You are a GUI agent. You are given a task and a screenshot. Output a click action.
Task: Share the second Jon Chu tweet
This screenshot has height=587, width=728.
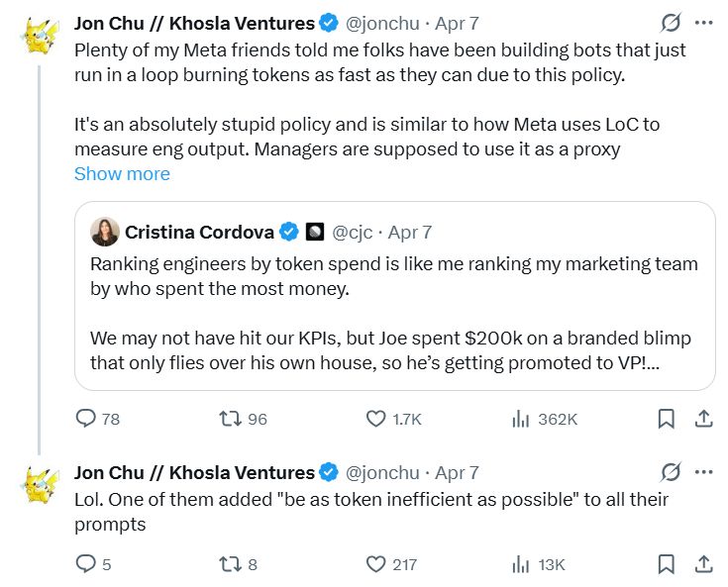pyautogui.click(x=703, y=564)
